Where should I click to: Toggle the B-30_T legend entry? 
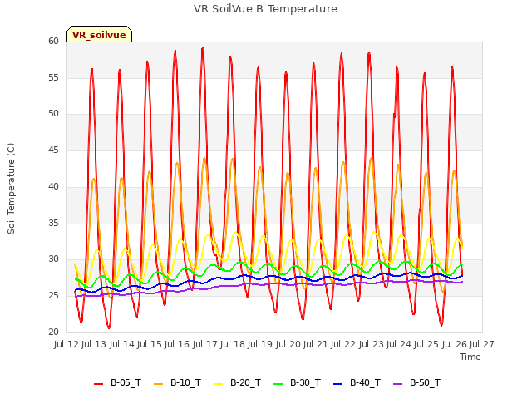pos(297,382)
